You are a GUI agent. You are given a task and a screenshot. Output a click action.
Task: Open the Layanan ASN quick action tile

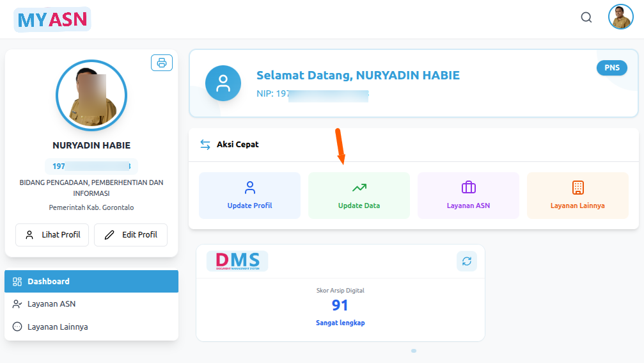coord(468,195)
